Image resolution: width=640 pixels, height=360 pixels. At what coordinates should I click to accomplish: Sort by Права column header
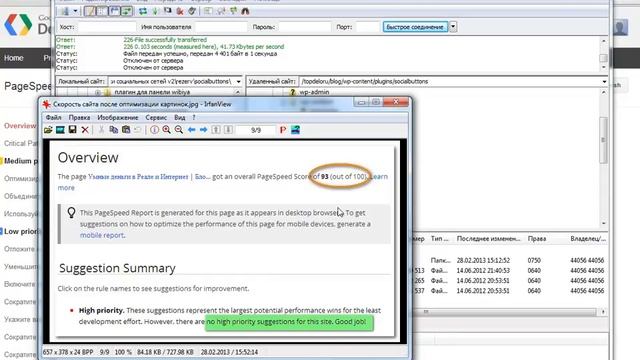[537, 239]
